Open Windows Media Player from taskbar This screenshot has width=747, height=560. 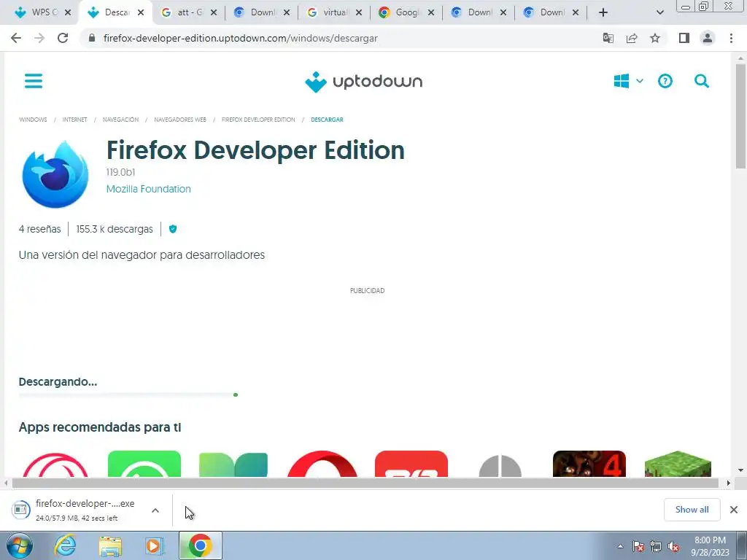[x=155, y=545]
